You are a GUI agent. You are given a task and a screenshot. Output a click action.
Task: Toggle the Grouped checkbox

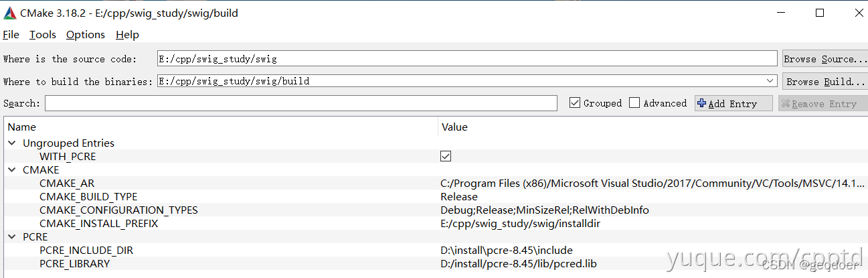(x=574, y=103)
